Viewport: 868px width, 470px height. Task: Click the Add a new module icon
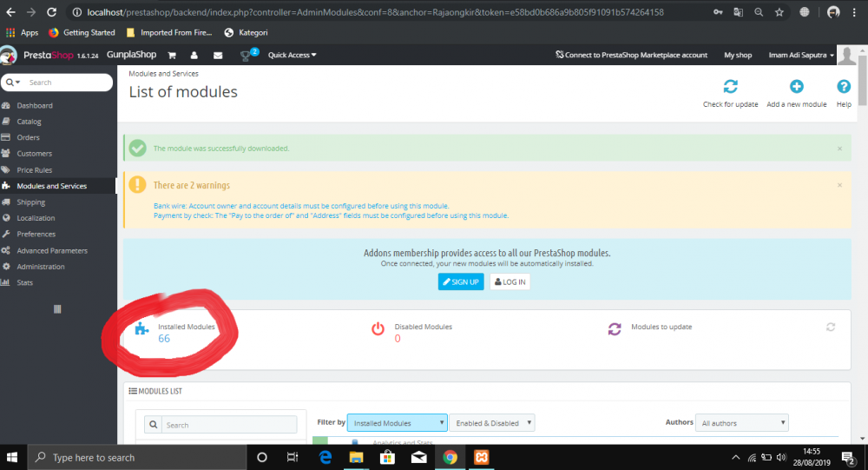tap(797, 87)
